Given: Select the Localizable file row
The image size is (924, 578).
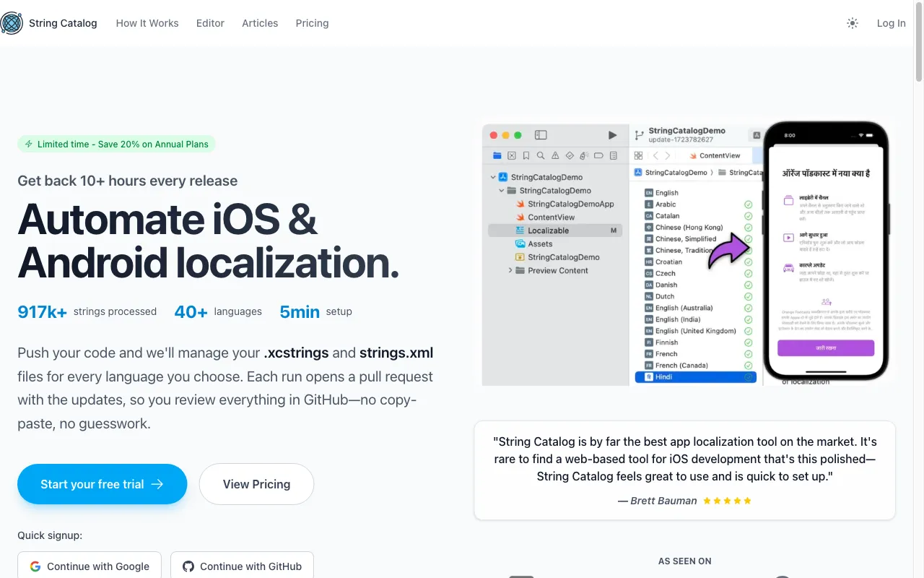Looking at the screenshot, I should point(554,230).
